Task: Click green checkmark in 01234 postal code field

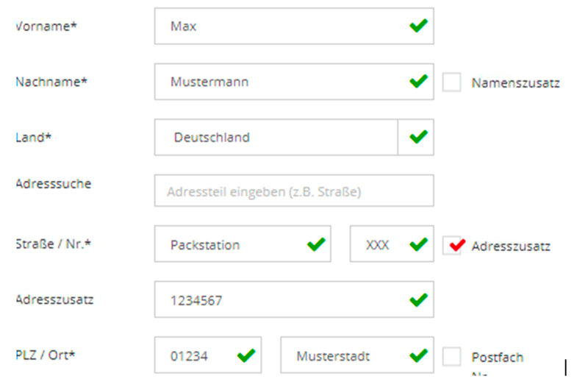Action: coord(245,355)
